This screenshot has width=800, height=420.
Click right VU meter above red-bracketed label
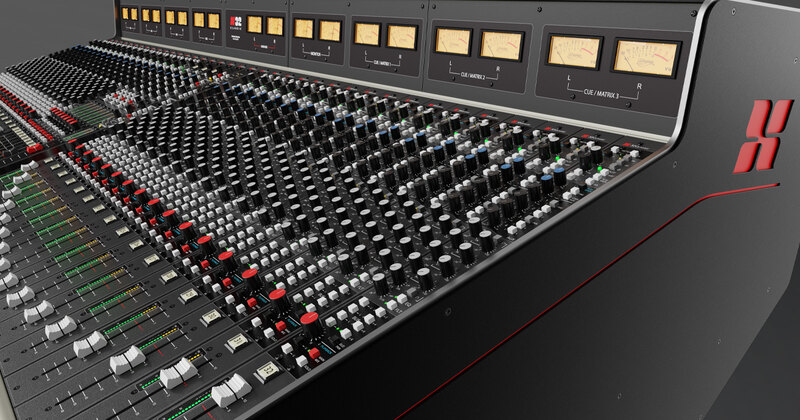(x=275, y=26)
